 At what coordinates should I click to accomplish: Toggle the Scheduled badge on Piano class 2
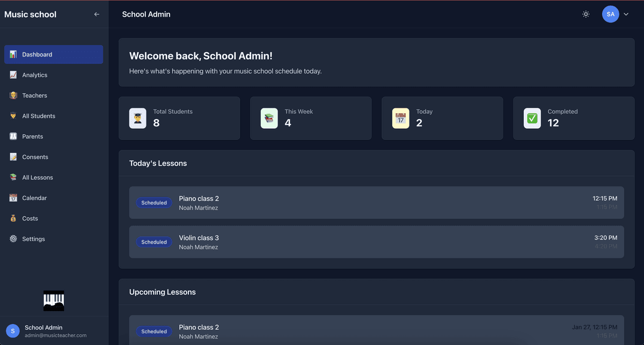click(x=154, y=202)
